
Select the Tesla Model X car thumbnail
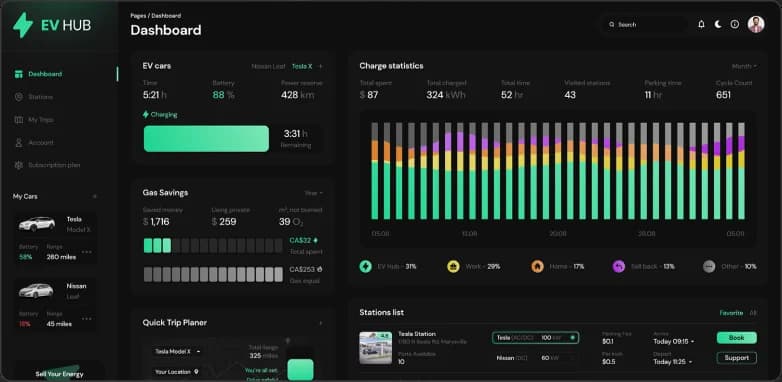37,224
